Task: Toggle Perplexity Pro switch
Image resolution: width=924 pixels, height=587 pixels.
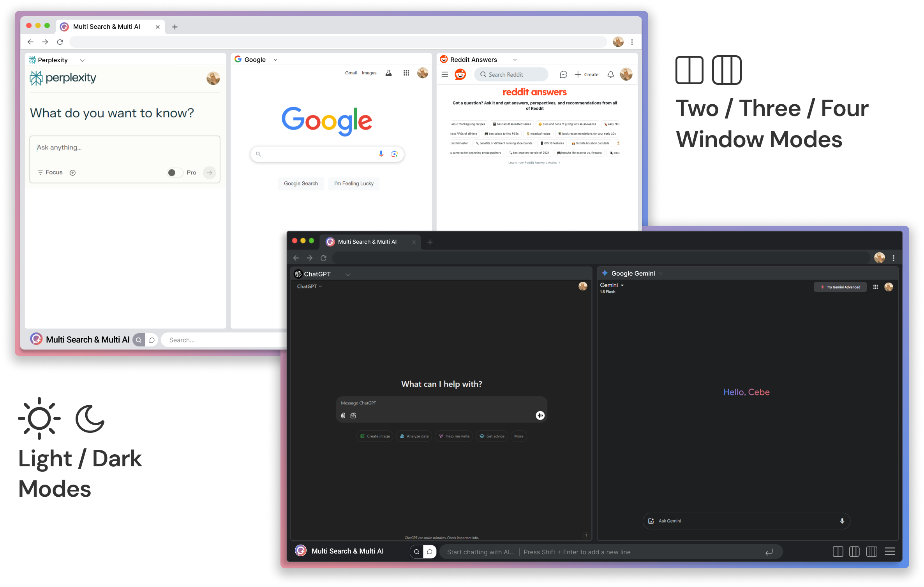Action: click(175, 172)
